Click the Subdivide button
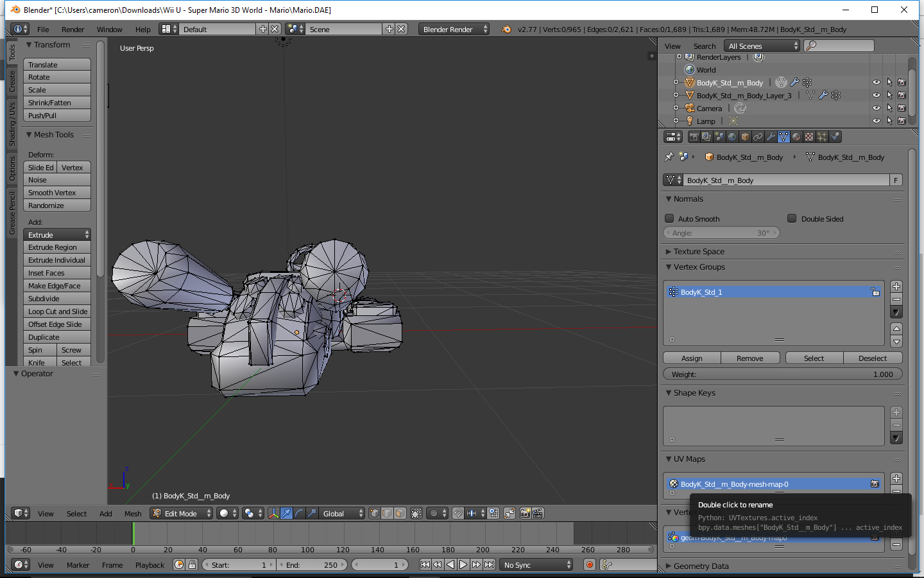Viewport: 924px width, 578px height. coord(57,299)
